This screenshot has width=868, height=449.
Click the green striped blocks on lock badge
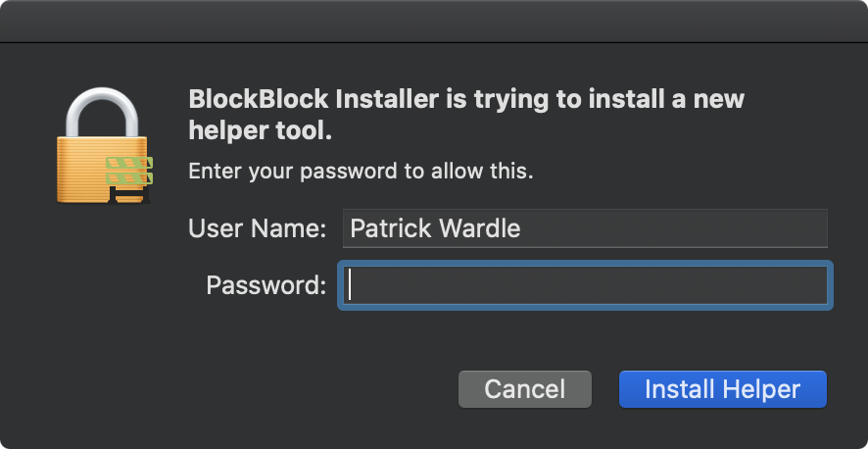pyautogui.click(x=129, y=171)
